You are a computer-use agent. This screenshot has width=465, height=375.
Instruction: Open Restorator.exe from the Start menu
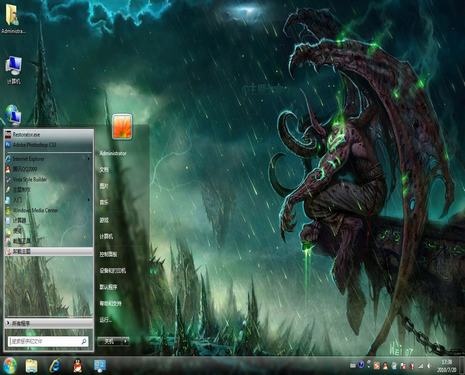[49, 135]
